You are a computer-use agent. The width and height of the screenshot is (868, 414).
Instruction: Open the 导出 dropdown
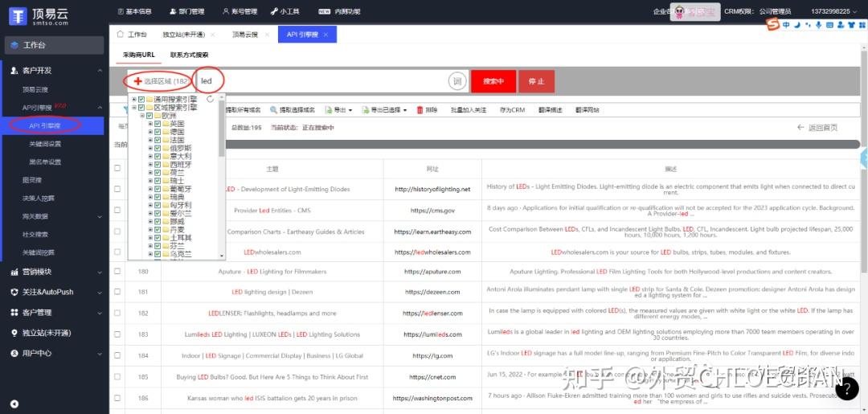click(339, 110)
